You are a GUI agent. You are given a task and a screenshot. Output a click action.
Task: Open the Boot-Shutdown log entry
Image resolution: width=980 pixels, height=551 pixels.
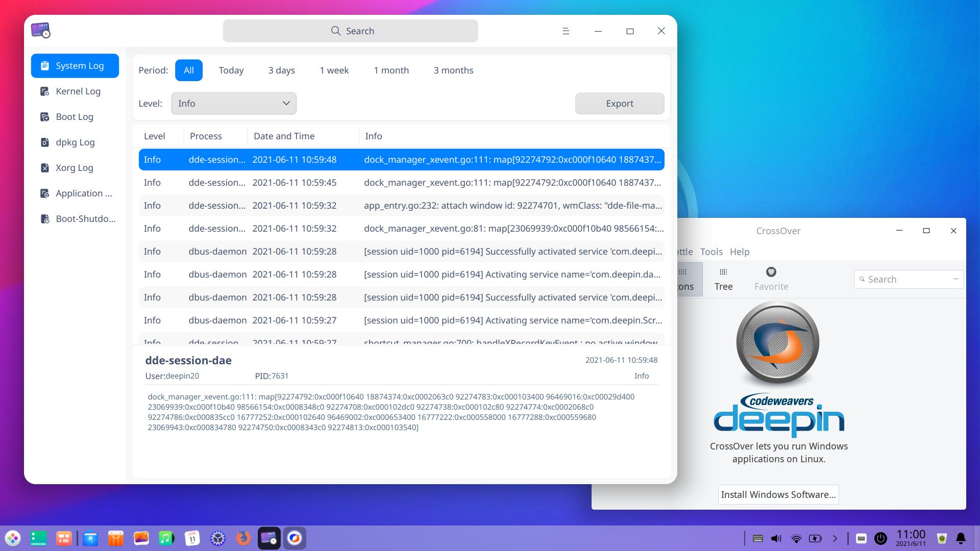[x=85, y=219]
